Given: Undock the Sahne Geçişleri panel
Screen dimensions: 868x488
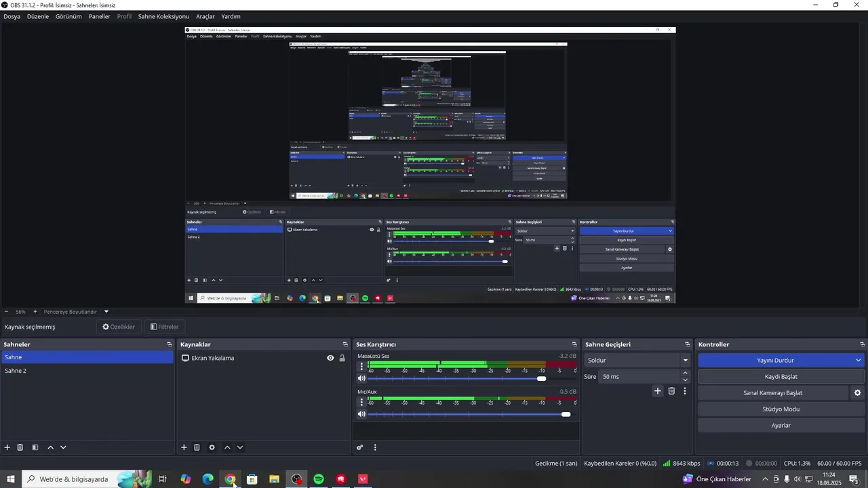Looking at the screenshot, I should (687, 344).
